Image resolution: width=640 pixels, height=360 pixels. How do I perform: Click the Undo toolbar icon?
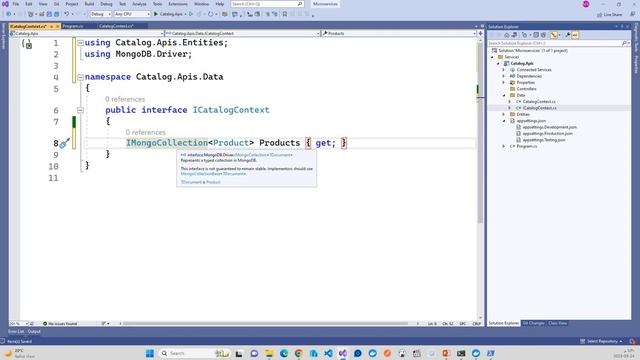click(66, 14)
